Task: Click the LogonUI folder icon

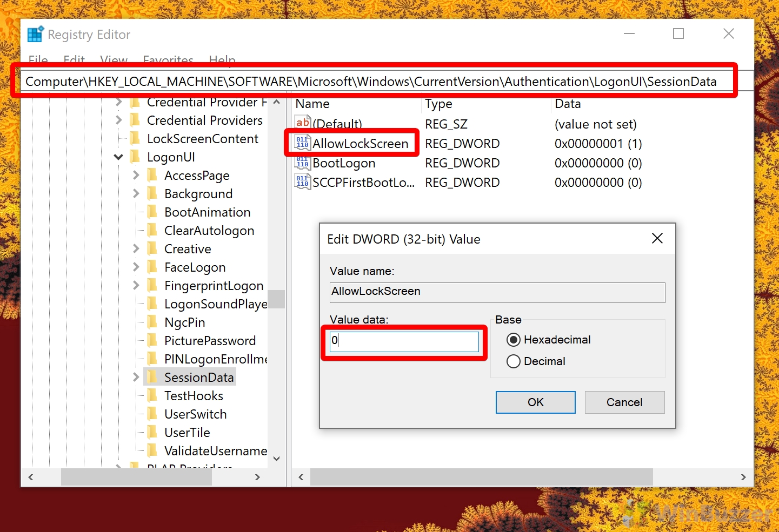Action: click(x=136, y=157)
